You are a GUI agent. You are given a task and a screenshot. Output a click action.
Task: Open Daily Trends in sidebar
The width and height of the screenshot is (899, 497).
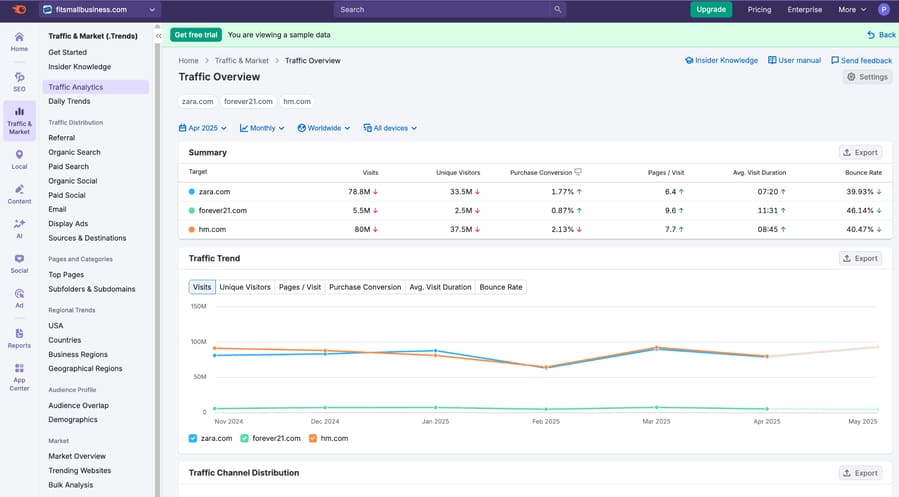[69, 101]
